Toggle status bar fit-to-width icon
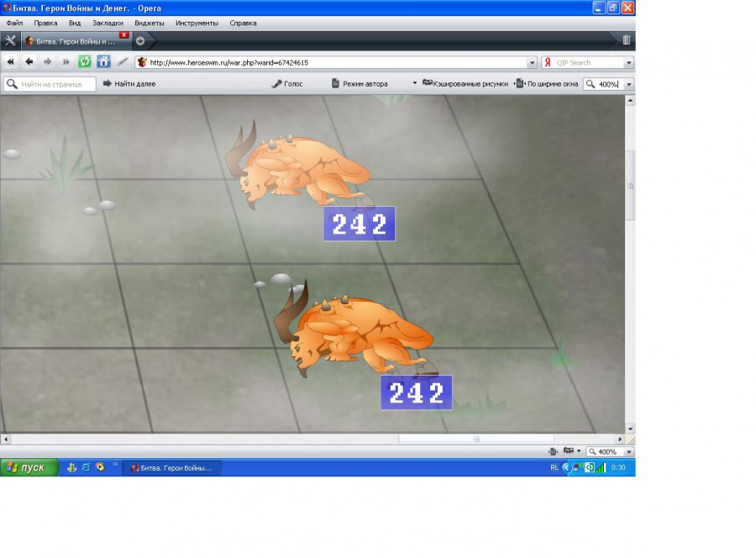 tap(553, 451)
